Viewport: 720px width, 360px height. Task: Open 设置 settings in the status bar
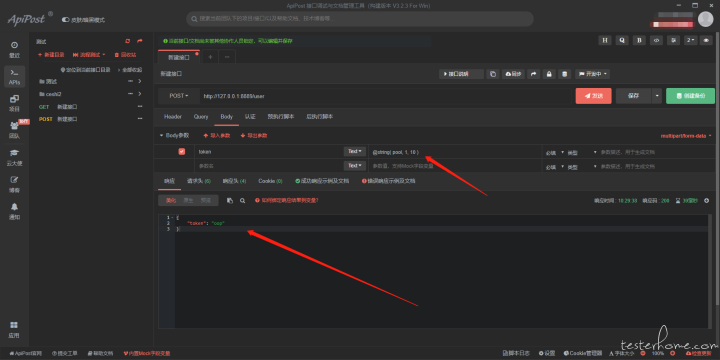tap(547, 354)
